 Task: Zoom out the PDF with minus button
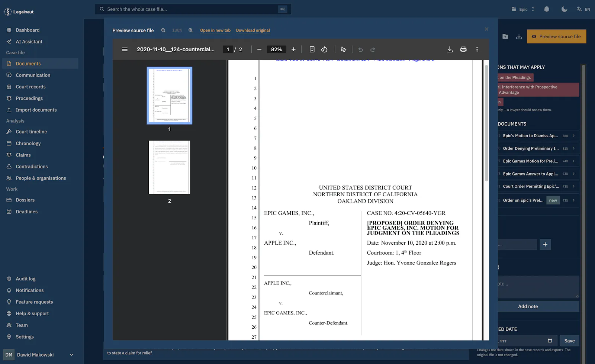point(259,49)
